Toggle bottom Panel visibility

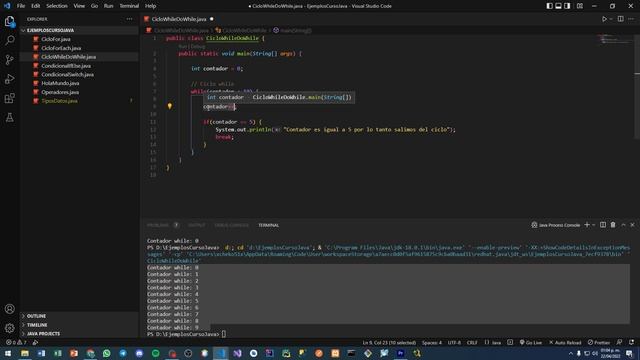click(558, 6)
